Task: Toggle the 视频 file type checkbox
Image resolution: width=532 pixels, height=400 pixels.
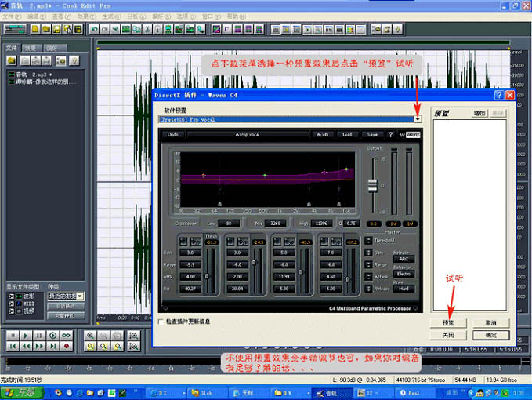Action: pos(11,311)
